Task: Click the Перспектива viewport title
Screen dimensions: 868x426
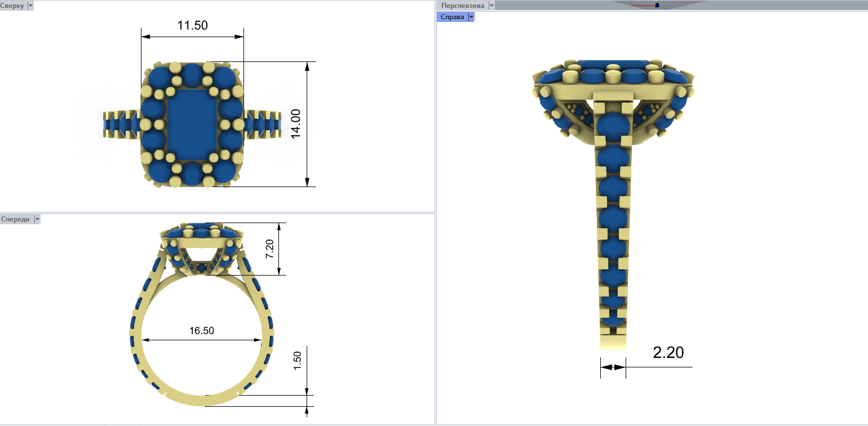Action: coord(463,6)
